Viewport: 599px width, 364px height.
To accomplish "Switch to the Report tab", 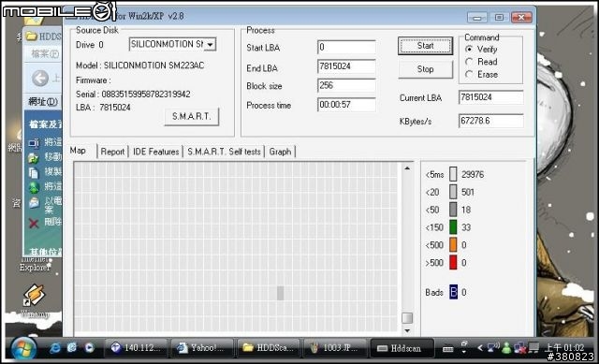I will (x=112, y=152).
